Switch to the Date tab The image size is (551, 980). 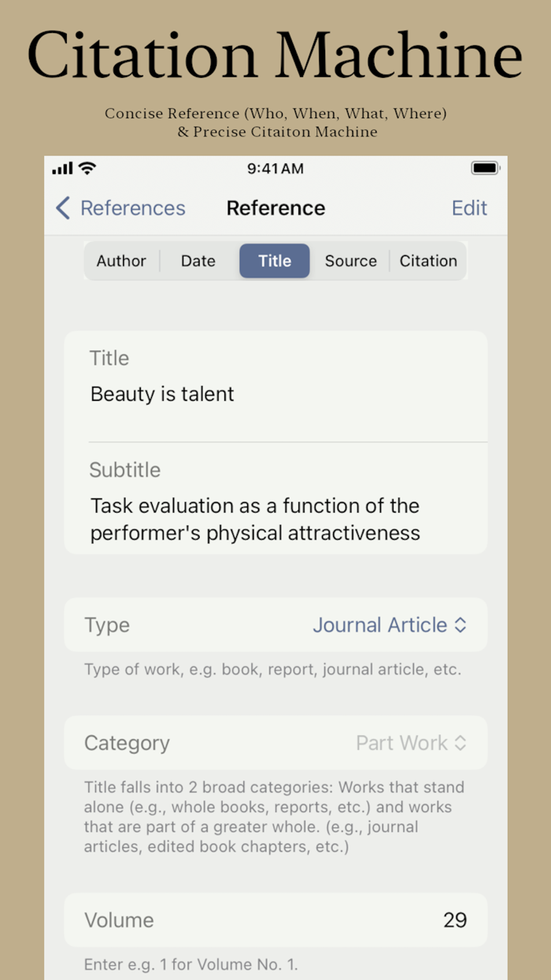(x=198, y=261)
